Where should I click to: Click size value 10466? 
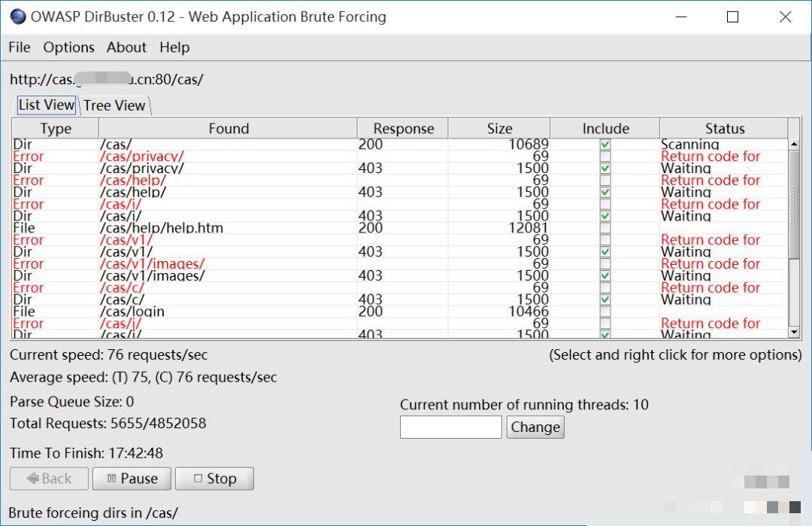529,311
